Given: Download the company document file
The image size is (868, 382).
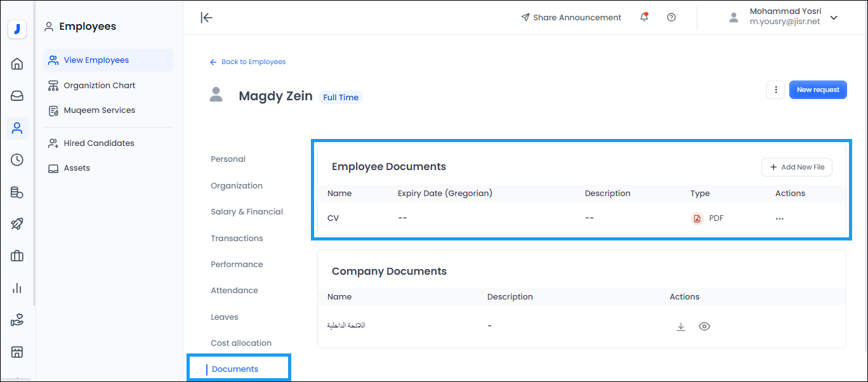Looking at the screenshot, I should point(681,327).
